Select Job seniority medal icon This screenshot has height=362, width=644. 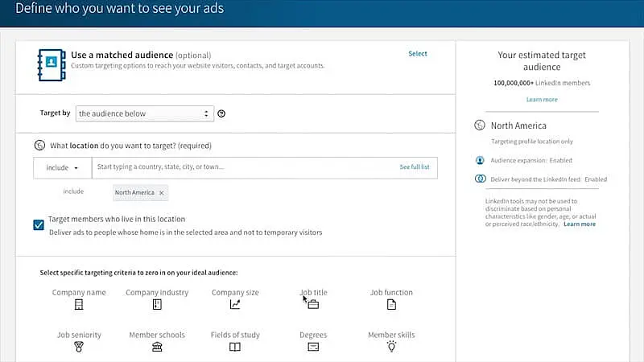coord(79,347)
